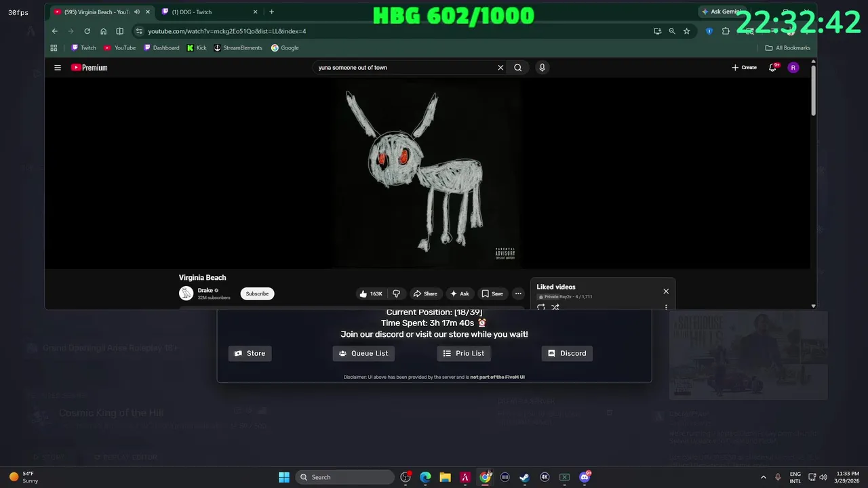Share the Virginia Beach video

click(x=425, y=293)
